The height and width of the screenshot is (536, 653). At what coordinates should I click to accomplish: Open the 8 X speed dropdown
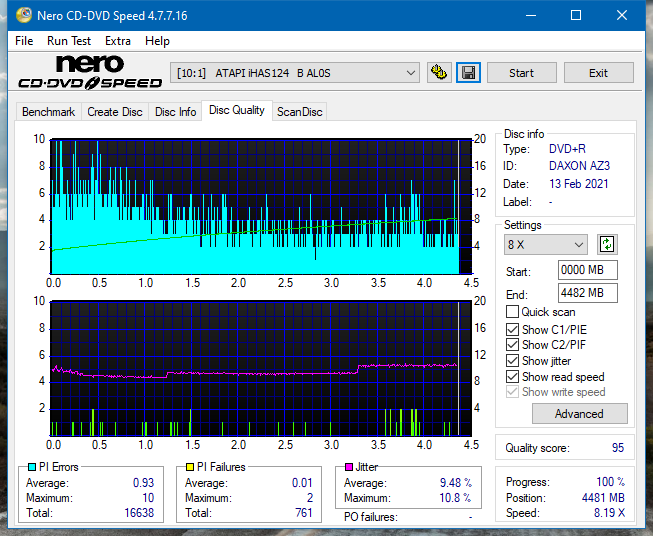(546, 244)
